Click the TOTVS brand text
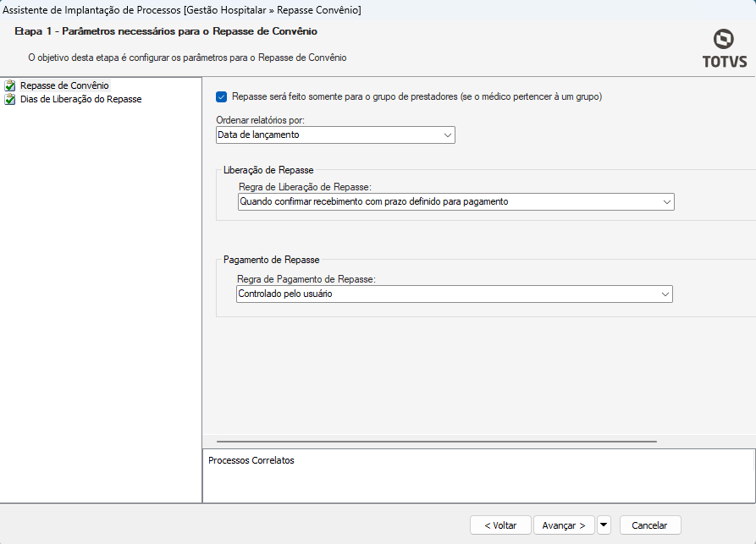 pyautogui.click(x=723, y=61)
